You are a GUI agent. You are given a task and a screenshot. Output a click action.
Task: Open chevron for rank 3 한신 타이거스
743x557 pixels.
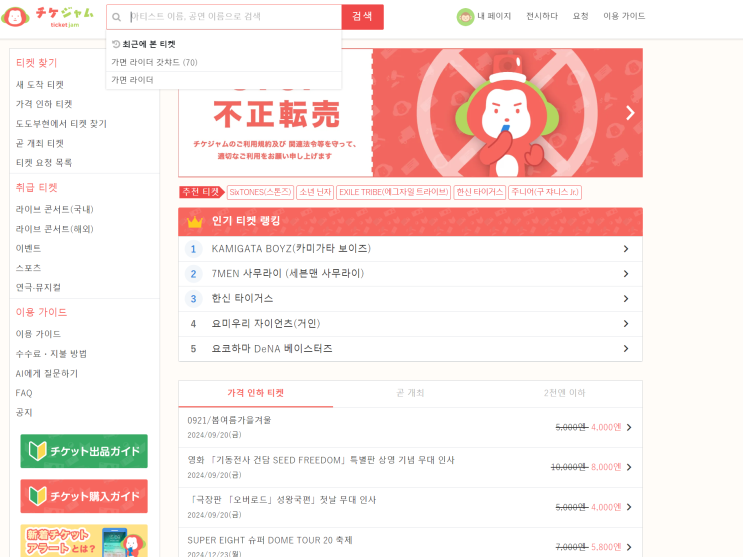pos(626,299)
